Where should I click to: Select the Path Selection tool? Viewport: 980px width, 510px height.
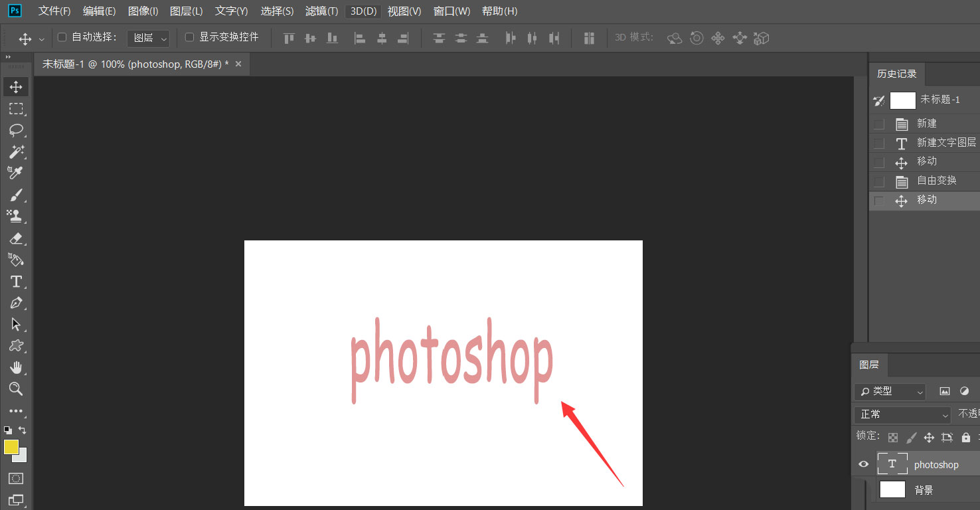point(16,325)
